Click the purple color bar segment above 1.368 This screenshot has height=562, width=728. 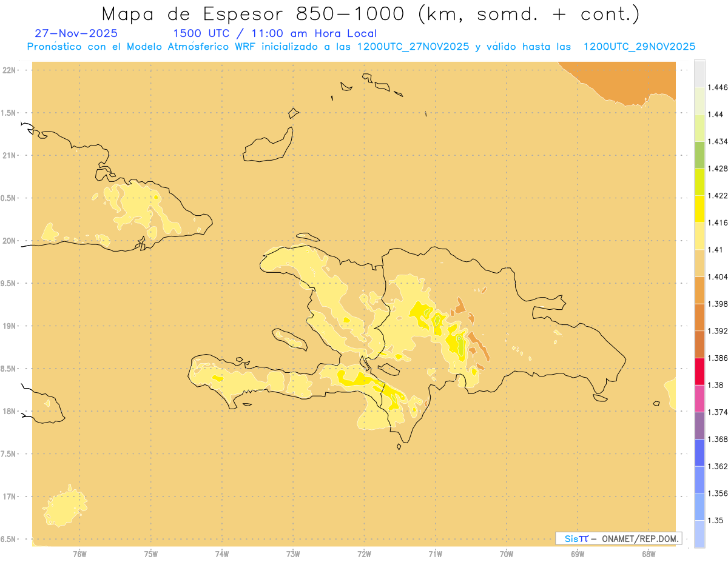[699, 426]
